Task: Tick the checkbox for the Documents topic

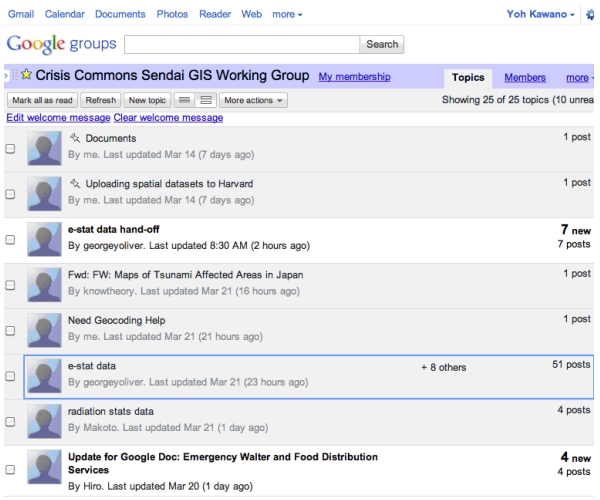Action: click(x=11, y=148)
